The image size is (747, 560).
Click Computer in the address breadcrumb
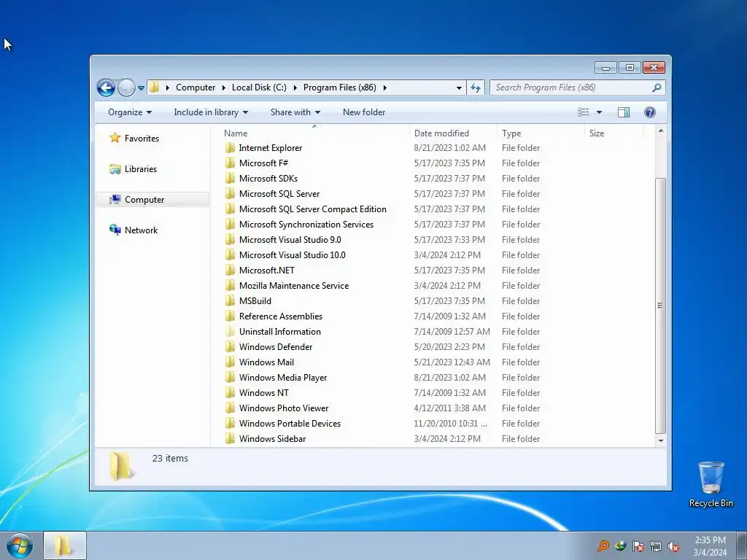click(196, 87)
